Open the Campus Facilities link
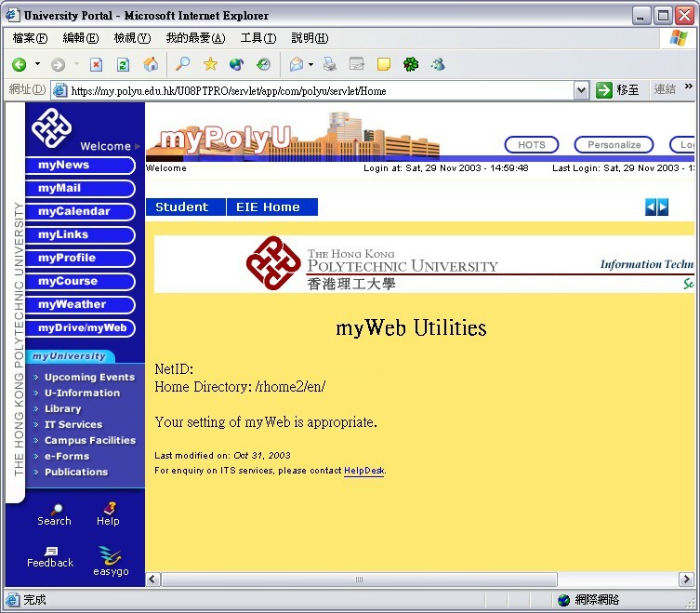The width and height of the screenshot is (700, 613). (90, 441)
